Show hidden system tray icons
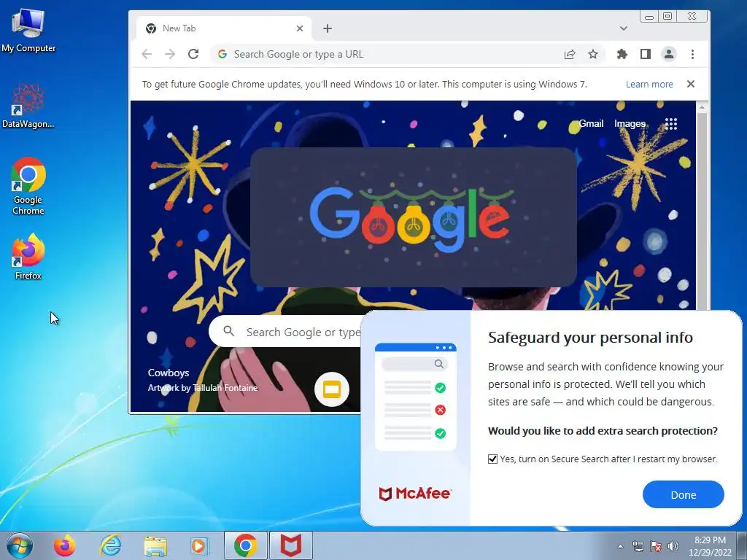The height and width of the screenshot is (560, 747). coord(620,546)
